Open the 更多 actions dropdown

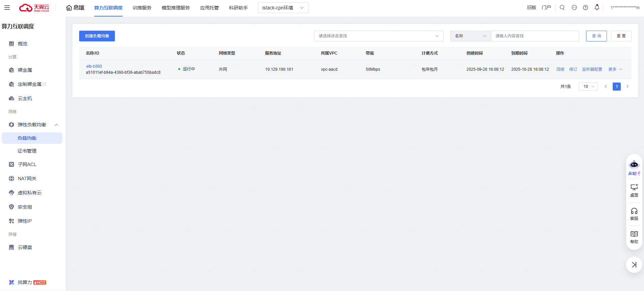pyautogui.click(x=615, y=69)
